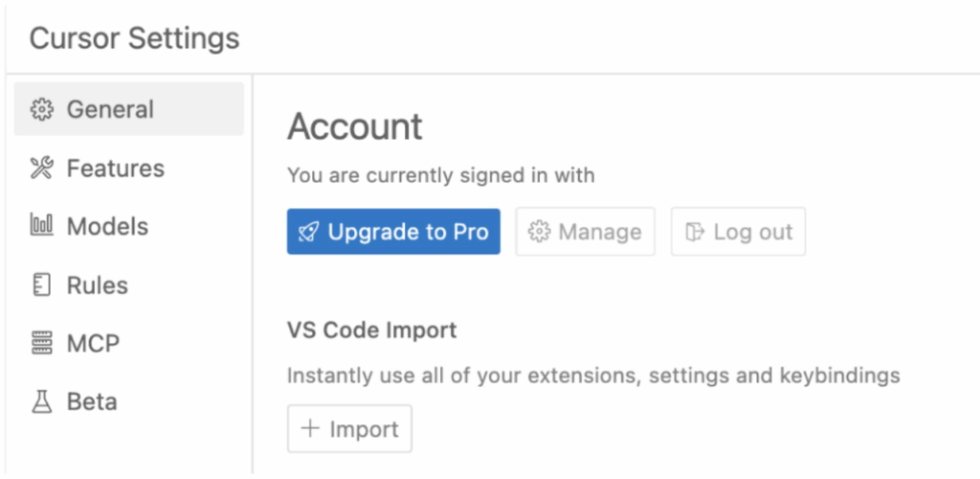Image resolution: width=980 pixels, height=479 pixels.
Task: Click the flask icon beside Beta
Action: point(41,401)
